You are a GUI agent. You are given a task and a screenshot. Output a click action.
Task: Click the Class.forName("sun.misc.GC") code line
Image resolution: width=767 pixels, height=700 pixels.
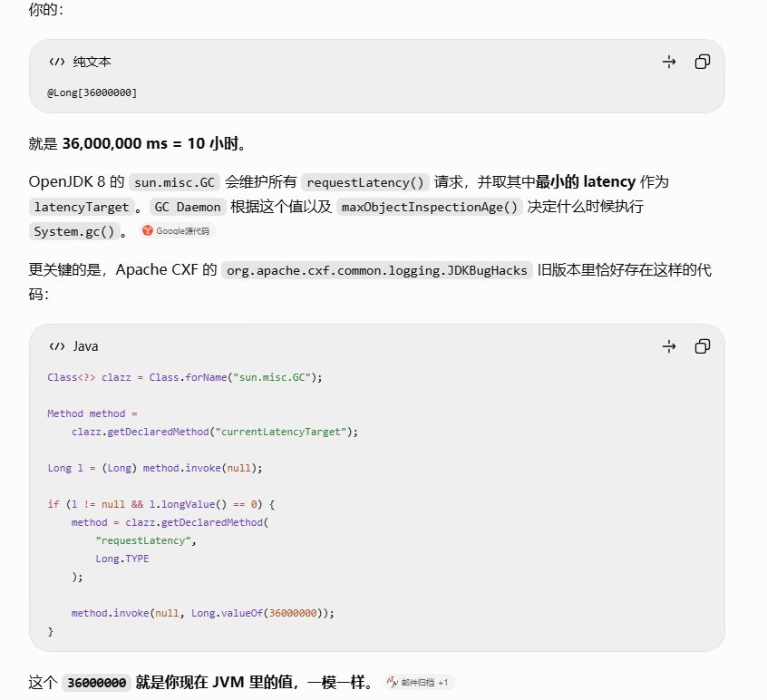coord(185,377)
